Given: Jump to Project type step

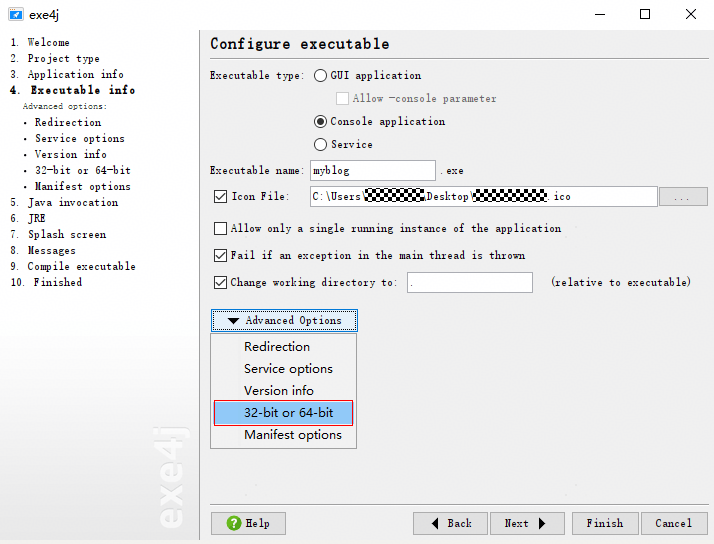Looking at the screenshot, I should tap(55, 58).
